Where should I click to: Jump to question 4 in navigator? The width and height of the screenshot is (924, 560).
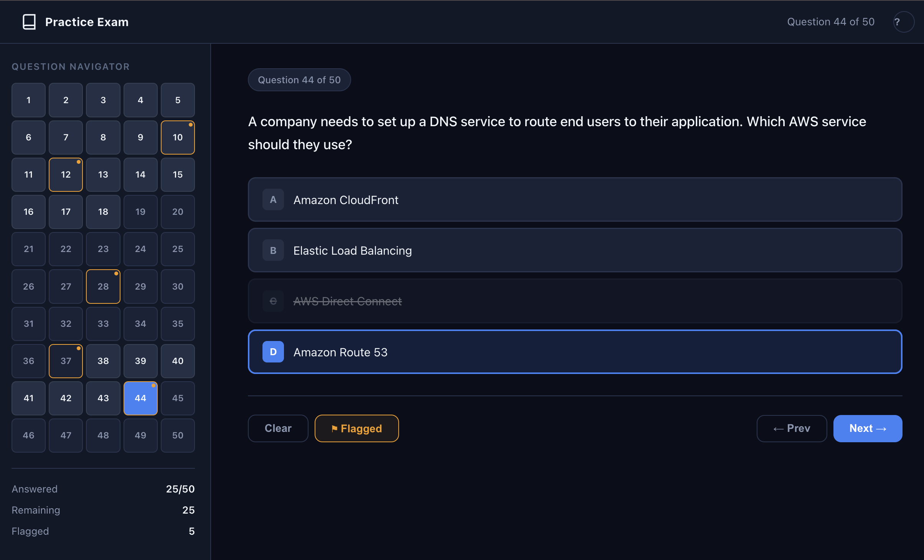[x=140, y=100]
